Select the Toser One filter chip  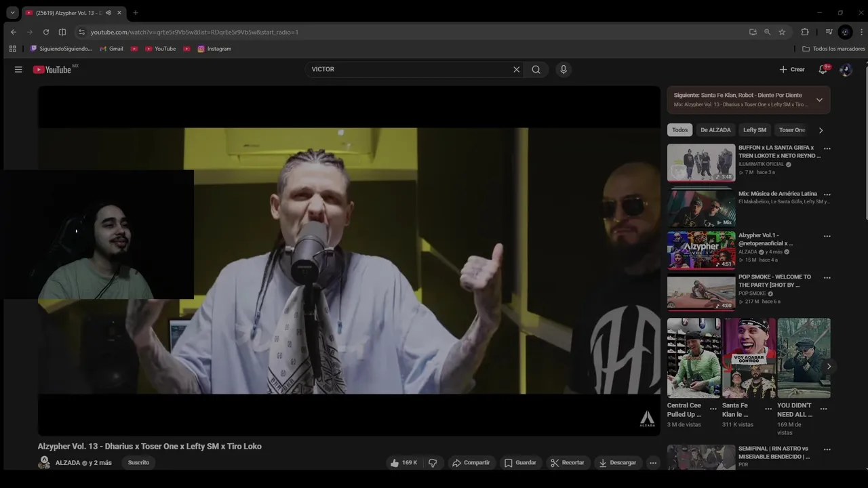click(x=791, y=130)
